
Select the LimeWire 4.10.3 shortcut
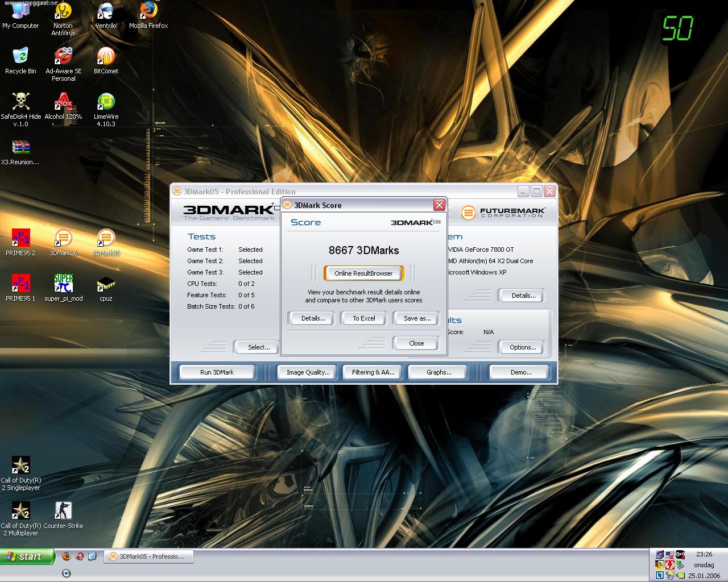click(x=106, y=110)
